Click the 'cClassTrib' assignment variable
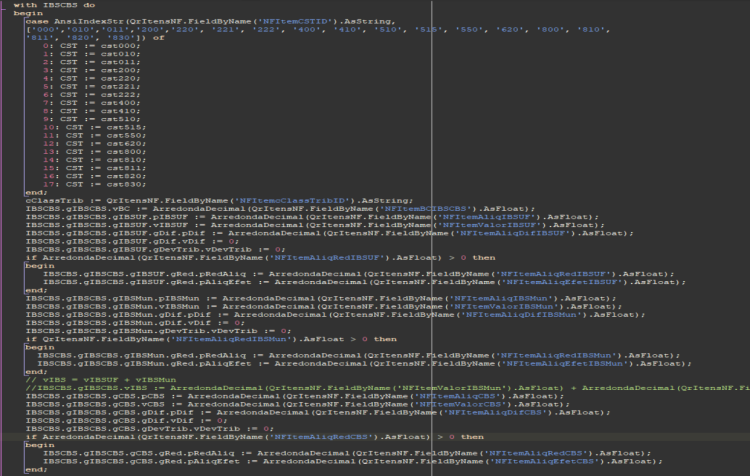 [55, 200]
